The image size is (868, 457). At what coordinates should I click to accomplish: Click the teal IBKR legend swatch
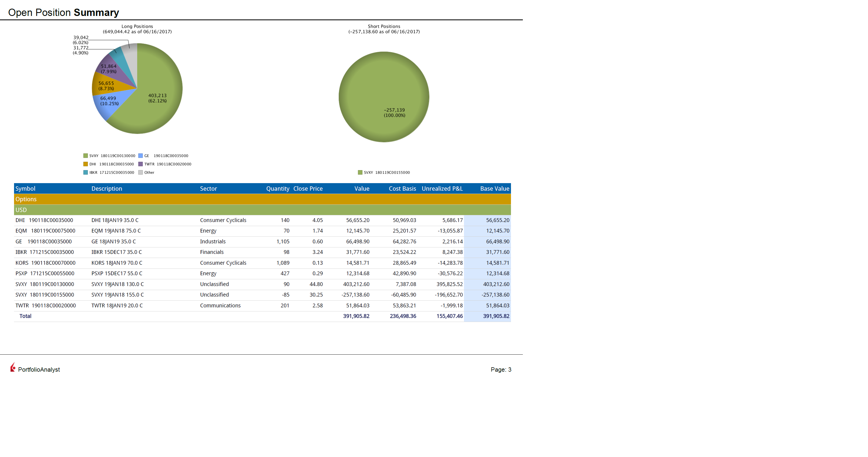86,173
